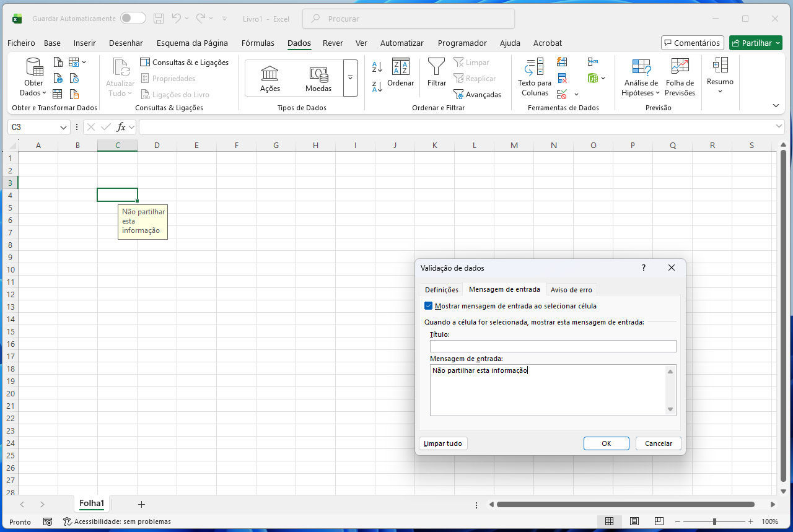Toggle Guardar Automaticamente switch
The width and height of the screenshot is (793, 532).
click(133, 19)
